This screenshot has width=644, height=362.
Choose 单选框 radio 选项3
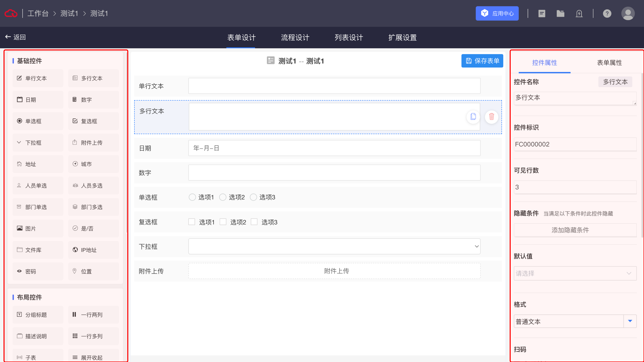click(253, 197)
